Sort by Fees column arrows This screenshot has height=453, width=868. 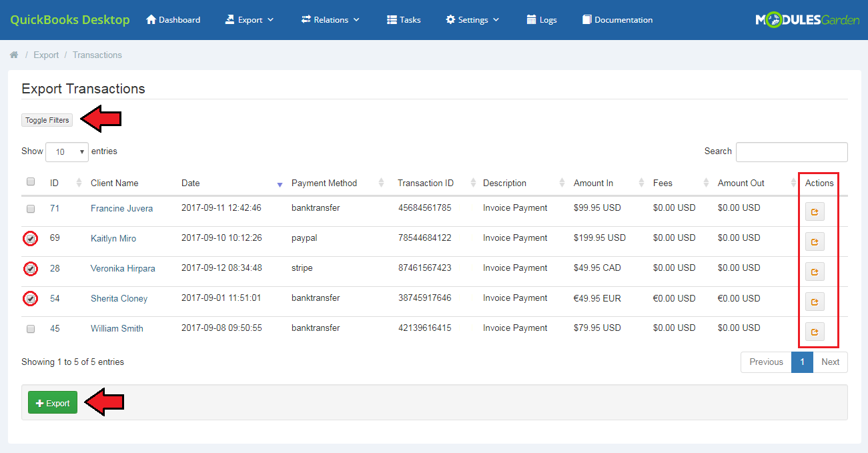[707, 183]
